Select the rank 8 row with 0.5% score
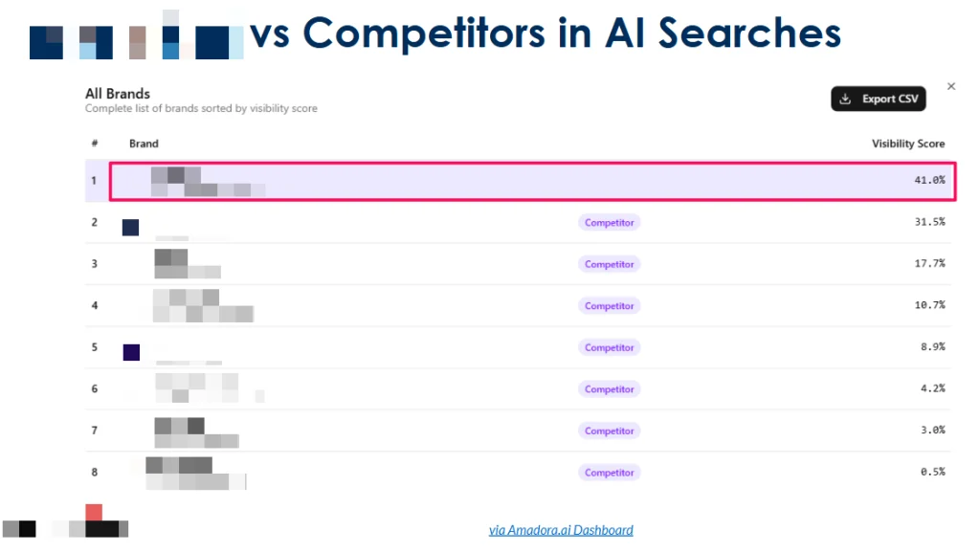 point(518,473)
